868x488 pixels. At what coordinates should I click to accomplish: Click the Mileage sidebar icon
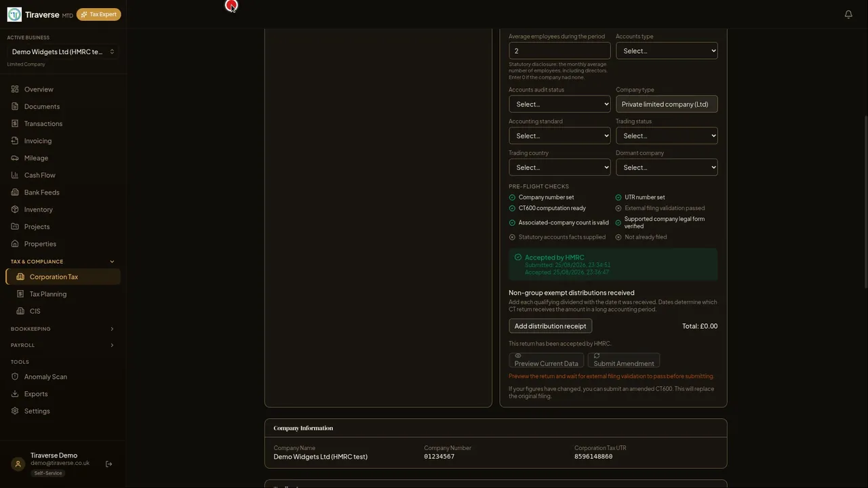tap(15, 158)
